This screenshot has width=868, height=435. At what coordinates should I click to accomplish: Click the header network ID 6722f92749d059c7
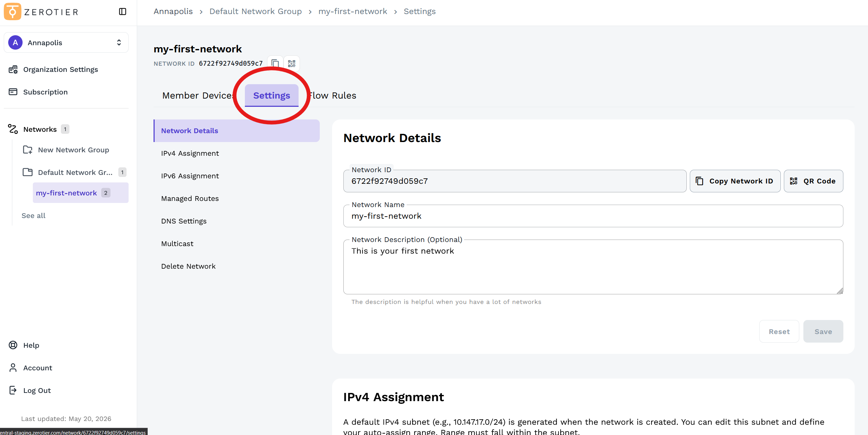point(231,64)
